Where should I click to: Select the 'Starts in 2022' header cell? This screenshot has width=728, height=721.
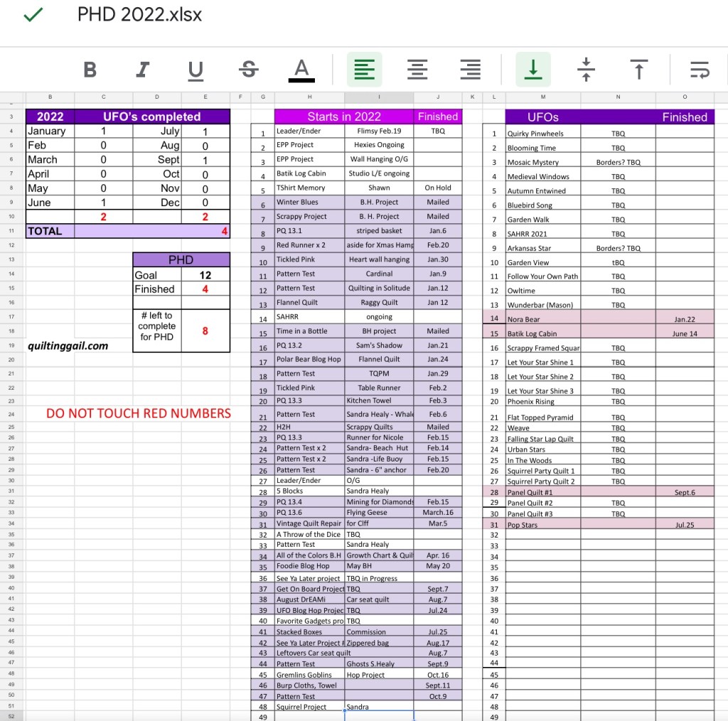point(344,117)
